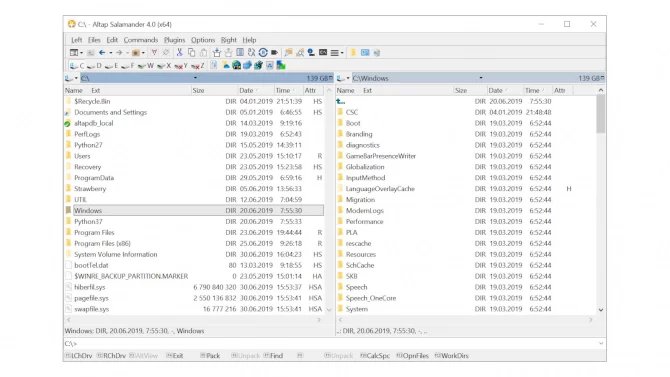Click right panel scrollbar down arrow
Screen dimensions: 670x377
[x=601, y=310]
